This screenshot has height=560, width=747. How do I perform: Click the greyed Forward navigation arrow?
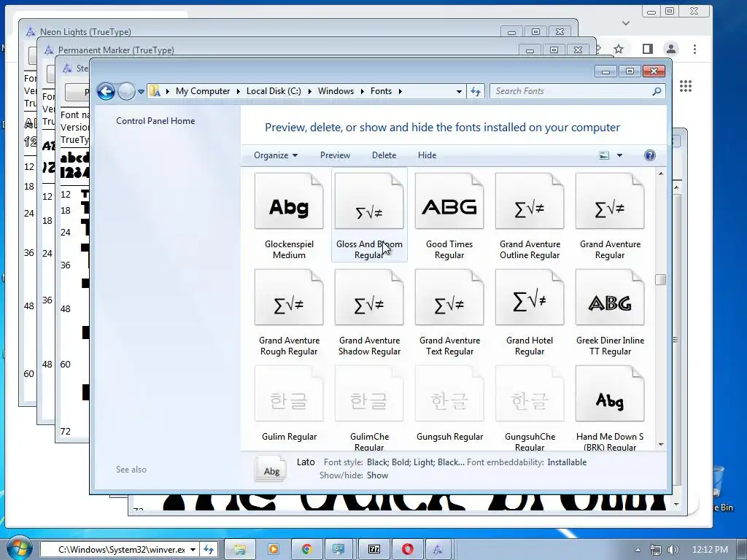click(126, 91)
